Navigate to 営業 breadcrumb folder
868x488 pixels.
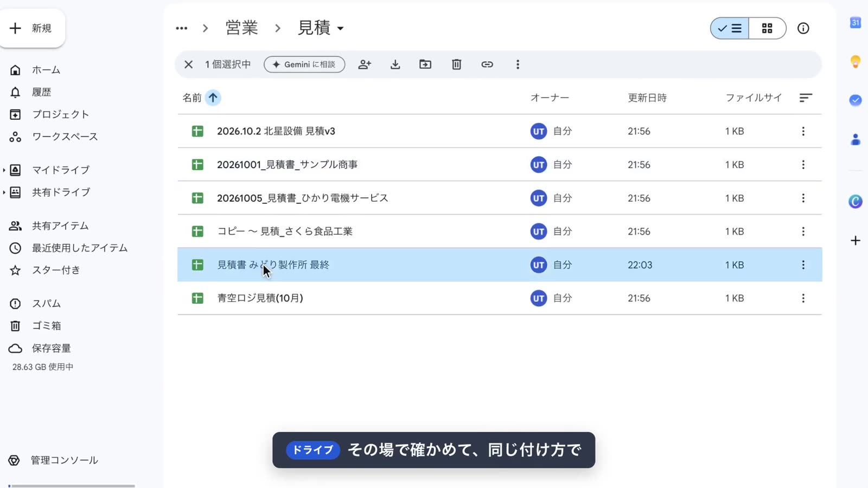(x=241, y=28)
